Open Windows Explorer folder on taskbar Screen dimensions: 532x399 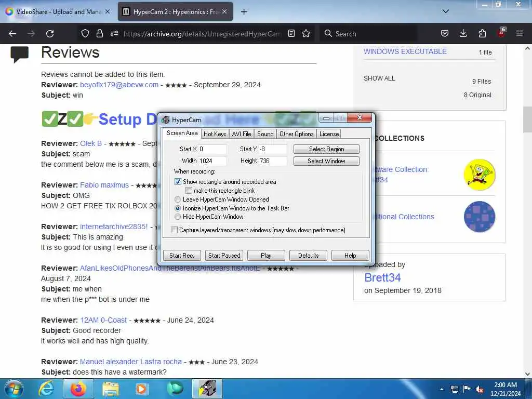(111, 389)
